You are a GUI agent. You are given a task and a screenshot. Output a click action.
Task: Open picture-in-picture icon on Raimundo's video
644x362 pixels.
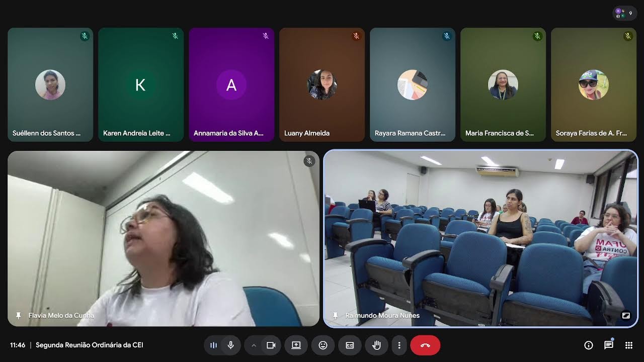(x=626, y=316)
